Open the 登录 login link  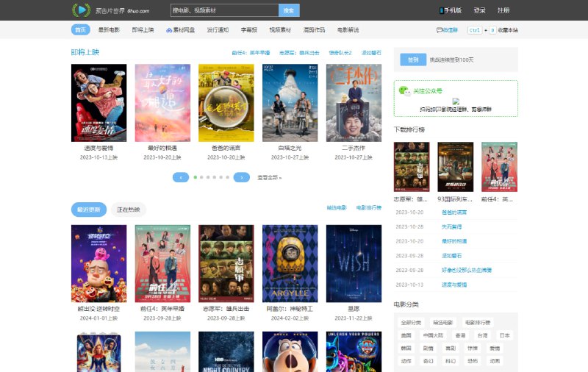click(x=479, y=10)
